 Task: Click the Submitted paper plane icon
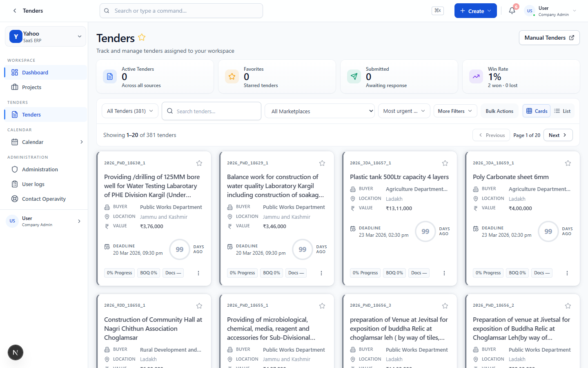pos(354,76)
